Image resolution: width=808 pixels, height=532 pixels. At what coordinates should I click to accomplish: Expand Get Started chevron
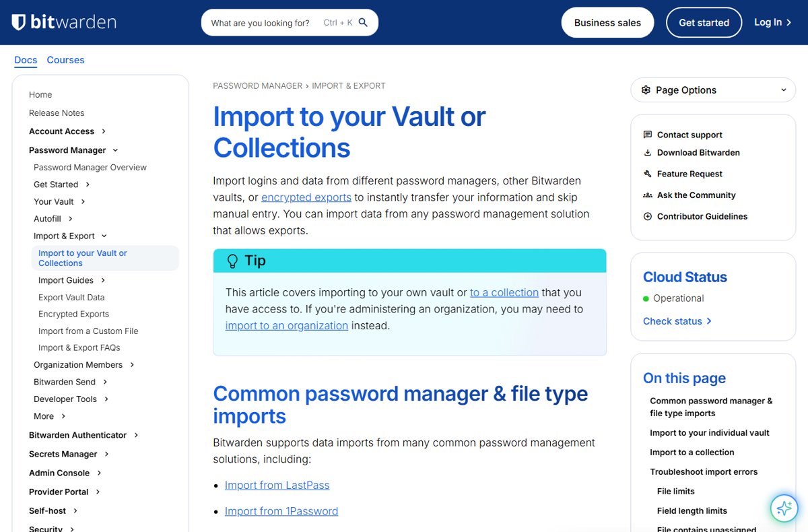(x=88, y=185)
